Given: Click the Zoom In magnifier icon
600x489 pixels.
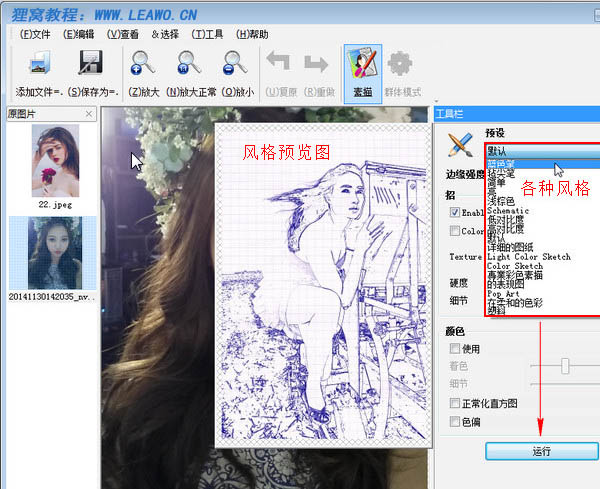Looking at the screenshot, I should tap(143, 63).
